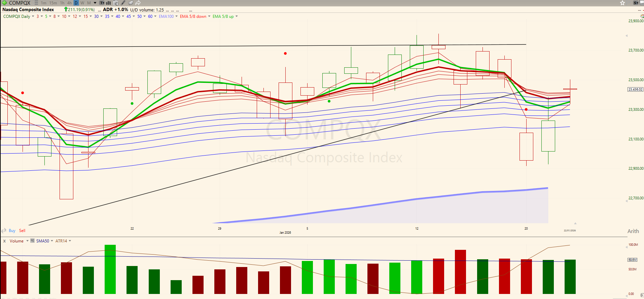Open the symbol list icon beside COMPQX

[x=36, y=3]
